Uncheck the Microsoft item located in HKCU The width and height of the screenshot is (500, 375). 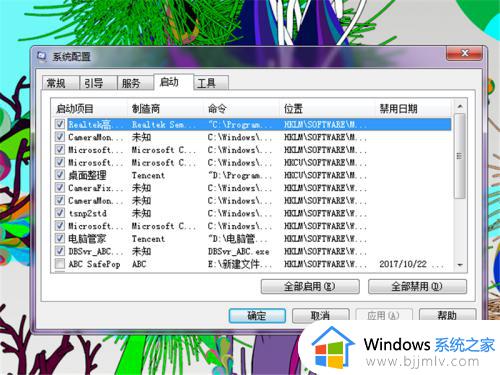tap(60, 162)
